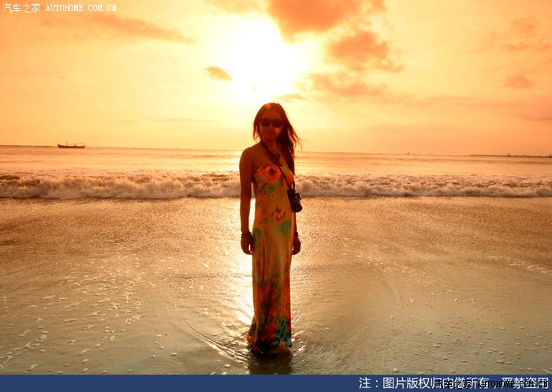Open the AUTOHOME.COM.CN link text
Screen dimensions: 552x392
[x=80, y=8]
